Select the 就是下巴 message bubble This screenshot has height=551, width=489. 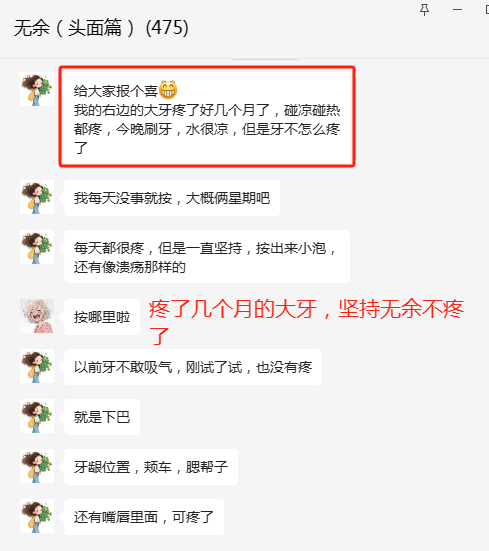(x=102, y=417)
